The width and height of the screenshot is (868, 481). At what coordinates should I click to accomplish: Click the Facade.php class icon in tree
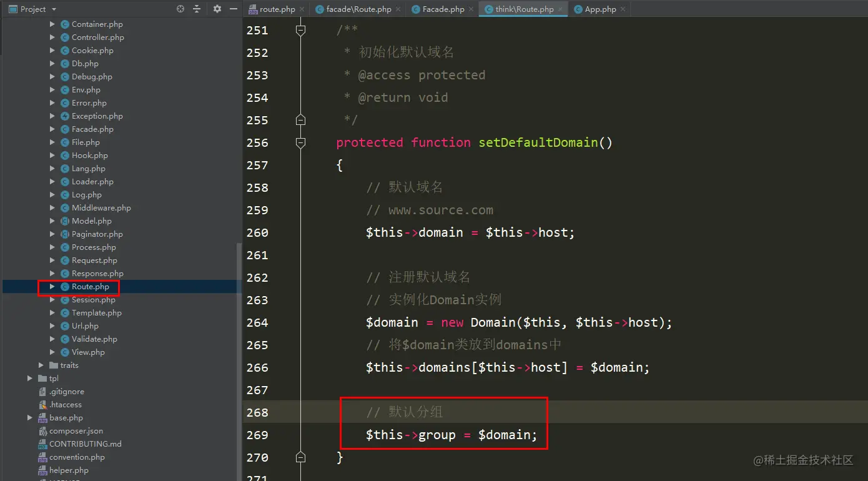65,129
